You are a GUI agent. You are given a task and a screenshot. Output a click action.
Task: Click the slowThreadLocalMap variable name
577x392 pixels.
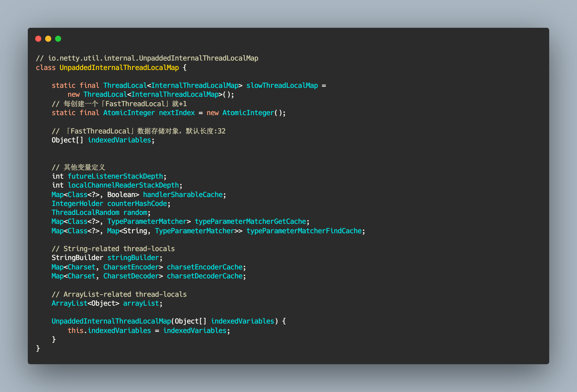282,86
